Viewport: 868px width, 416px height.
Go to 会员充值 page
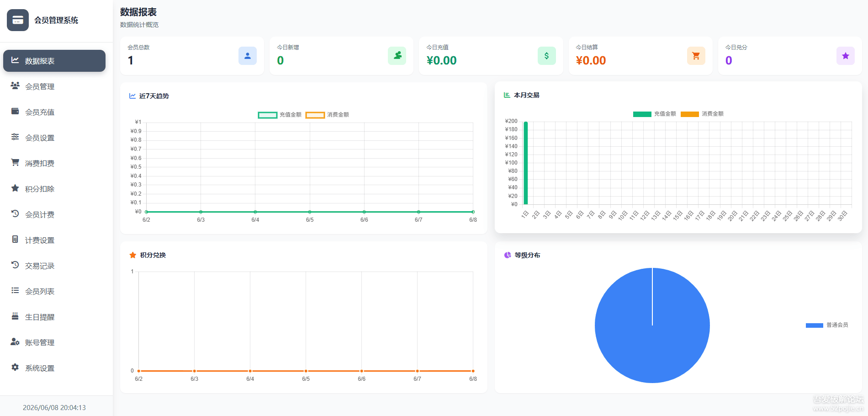pos(54,112)
